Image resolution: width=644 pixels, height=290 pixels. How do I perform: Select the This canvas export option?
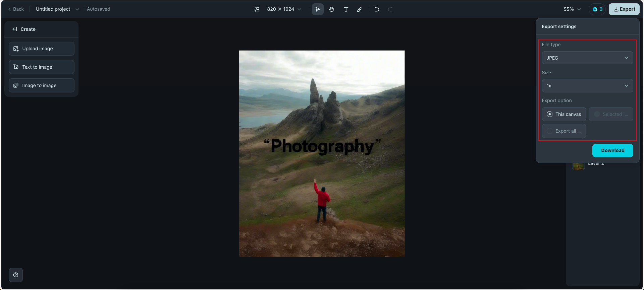coord(564,114)
